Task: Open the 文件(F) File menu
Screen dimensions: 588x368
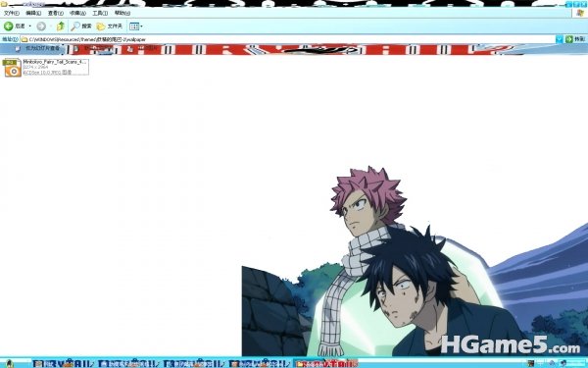Action: tap(11, 13)
